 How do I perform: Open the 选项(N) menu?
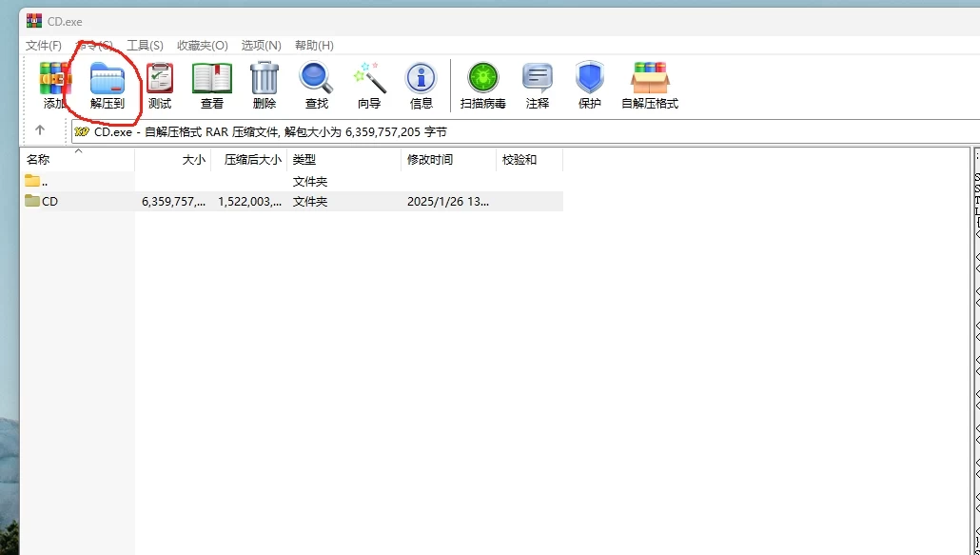pos(263,45)
